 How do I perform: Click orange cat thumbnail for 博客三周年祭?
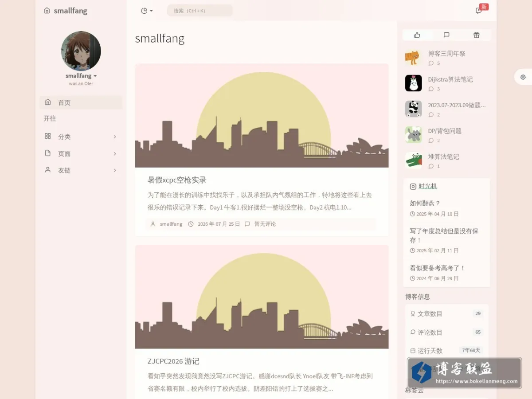click(413, 58)
